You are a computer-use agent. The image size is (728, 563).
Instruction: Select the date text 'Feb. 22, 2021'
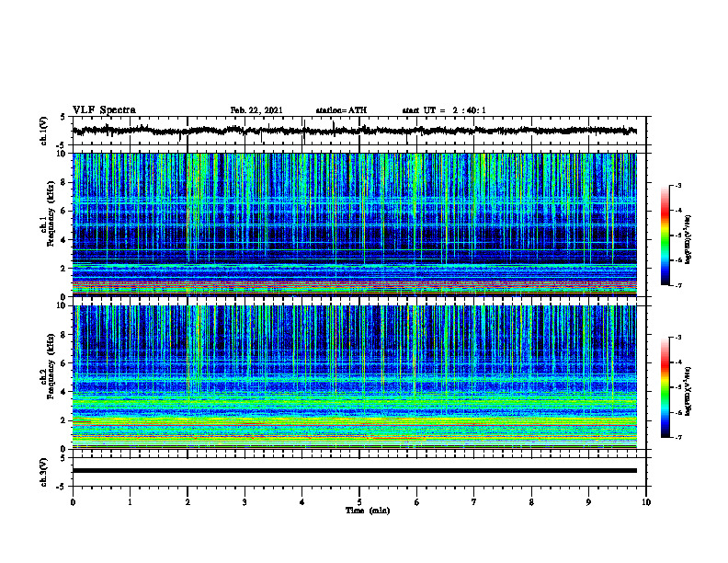pyautogui.click(x=256, y=110)
